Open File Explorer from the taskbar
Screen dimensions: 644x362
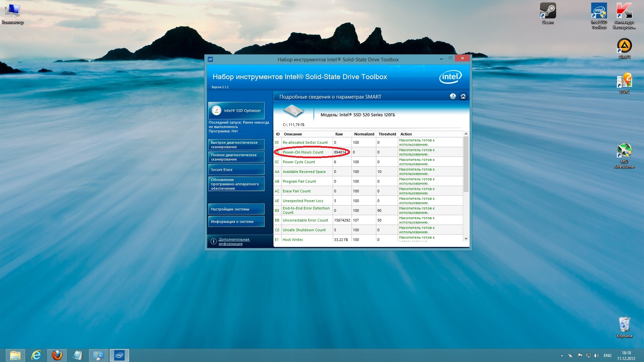click(x=15, y=355)
